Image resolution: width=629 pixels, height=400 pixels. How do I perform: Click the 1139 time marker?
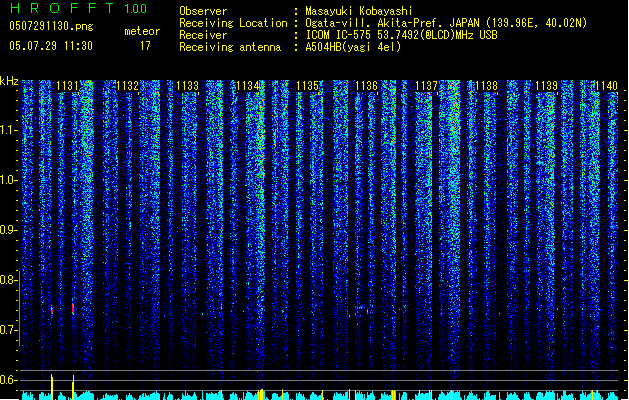[546, 86]
